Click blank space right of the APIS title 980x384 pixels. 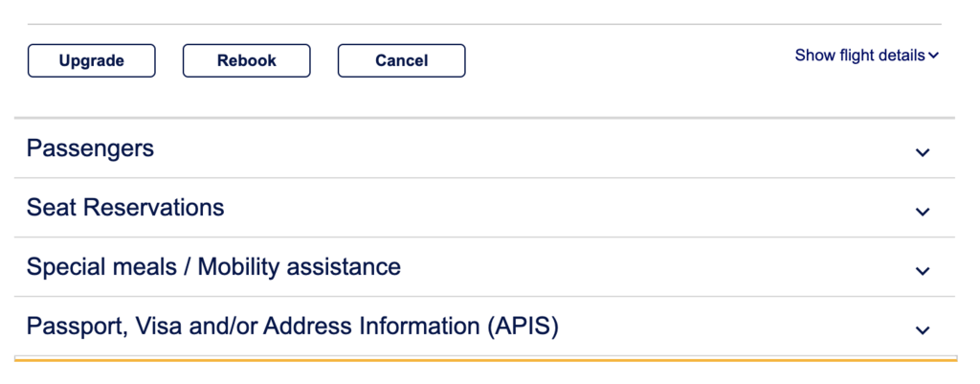point(727,326)
